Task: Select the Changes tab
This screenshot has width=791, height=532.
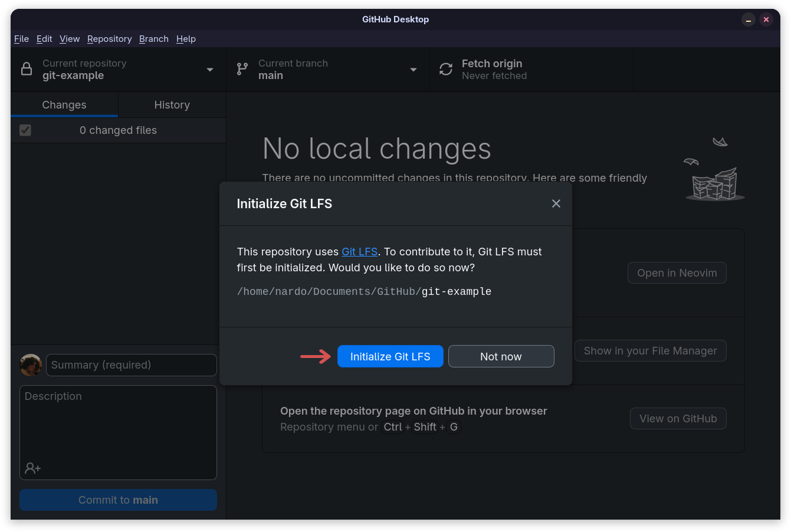Action: [x=64, y=105]
